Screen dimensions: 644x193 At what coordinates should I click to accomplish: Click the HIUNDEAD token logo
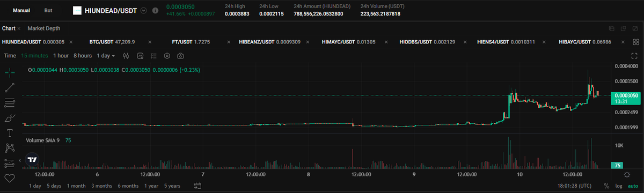pyautogui.click(x=77, y=11)
